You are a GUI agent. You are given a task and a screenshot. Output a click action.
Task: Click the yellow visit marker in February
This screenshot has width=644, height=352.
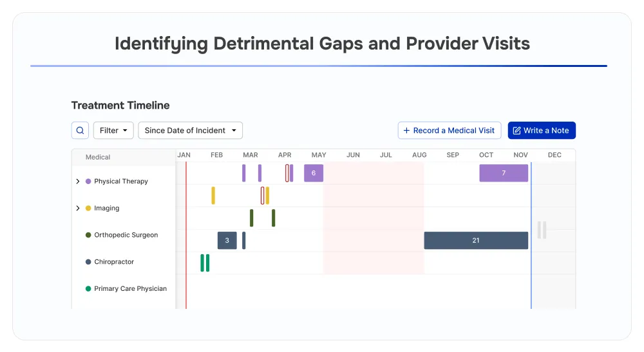[213, 196]
